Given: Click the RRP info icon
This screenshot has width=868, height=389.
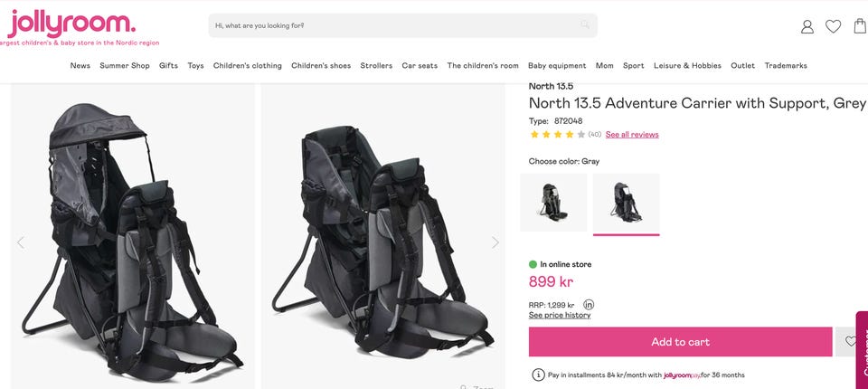Looking at the screenshot, I should click(x=589, y=304).
